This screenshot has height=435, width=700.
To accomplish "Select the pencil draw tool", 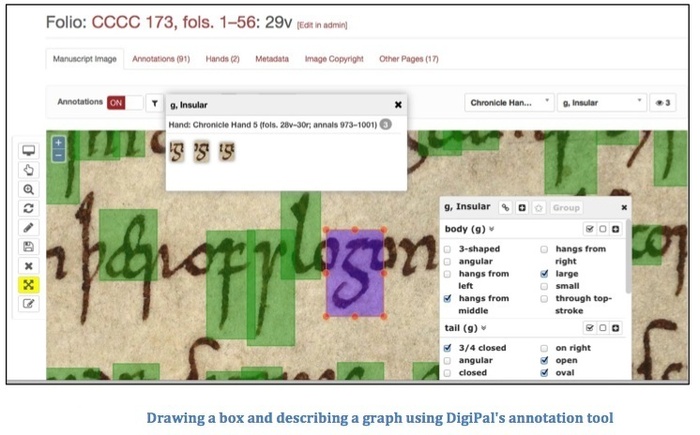I will coord(29,227).
